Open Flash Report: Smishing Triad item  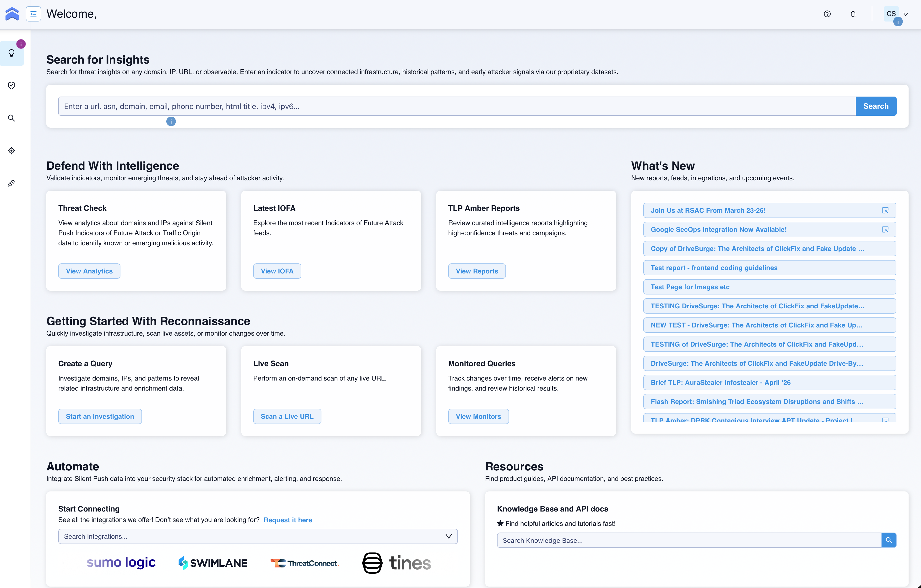tap(769, 402)
